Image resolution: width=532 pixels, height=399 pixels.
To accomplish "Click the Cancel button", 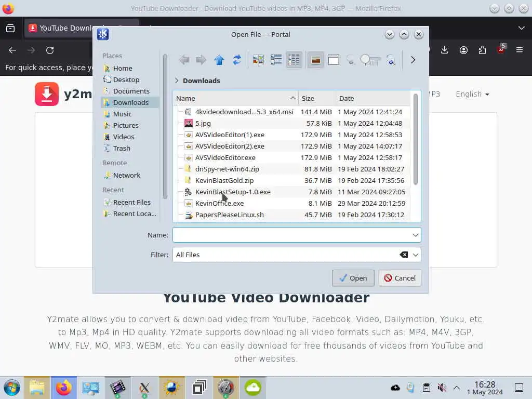I will [400, 278].
